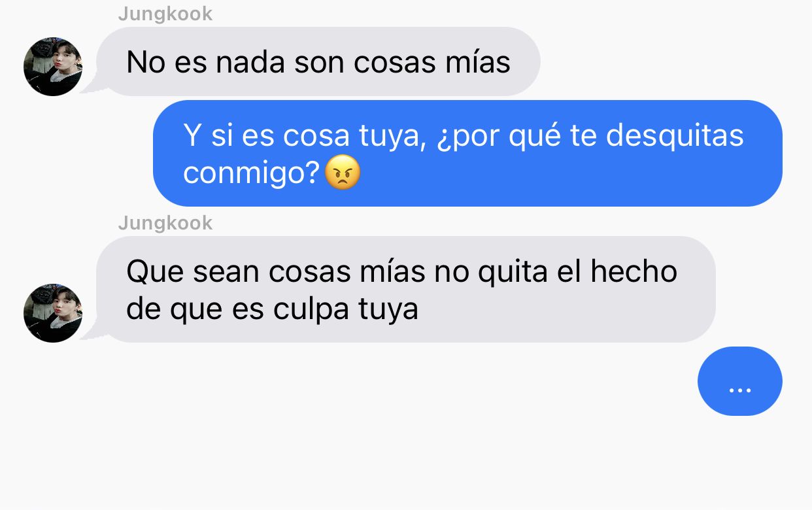Click the word 'conmigo?' in the blue bubble
Screen dimensions: 812x510
click(253, 173)
